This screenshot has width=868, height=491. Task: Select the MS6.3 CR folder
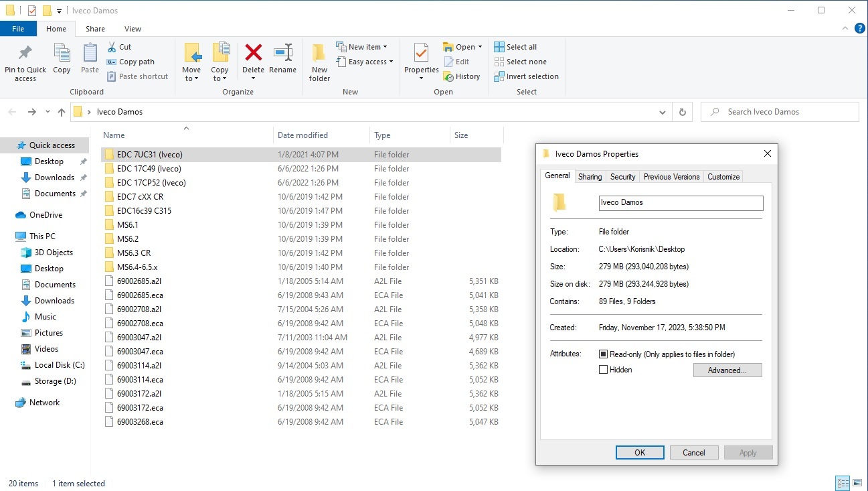pos(300,253)
